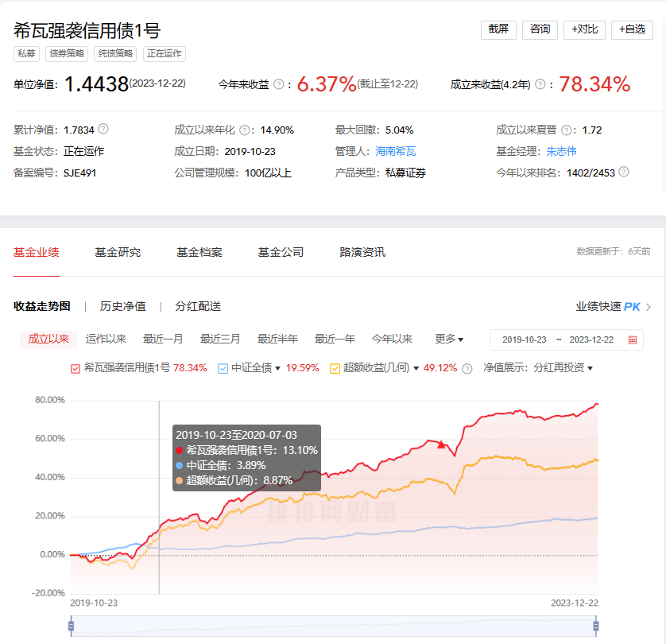Image resolution: width=666 pixels, height=644 pixels.
Task: Select 今年以来 period filter
Action: (x=392, y=339)
